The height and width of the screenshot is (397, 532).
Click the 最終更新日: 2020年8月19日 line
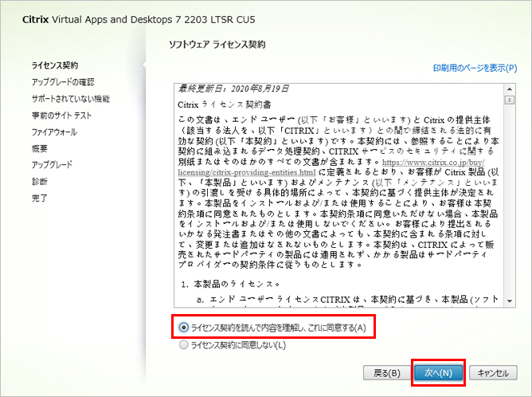click(x=233, y=89)
